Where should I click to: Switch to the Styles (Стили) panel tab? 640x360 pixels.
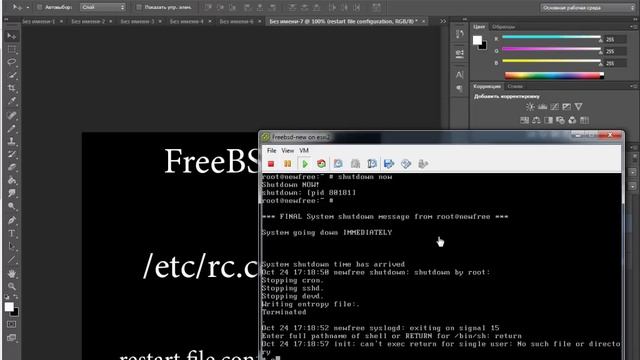click(x=515, y=87)
